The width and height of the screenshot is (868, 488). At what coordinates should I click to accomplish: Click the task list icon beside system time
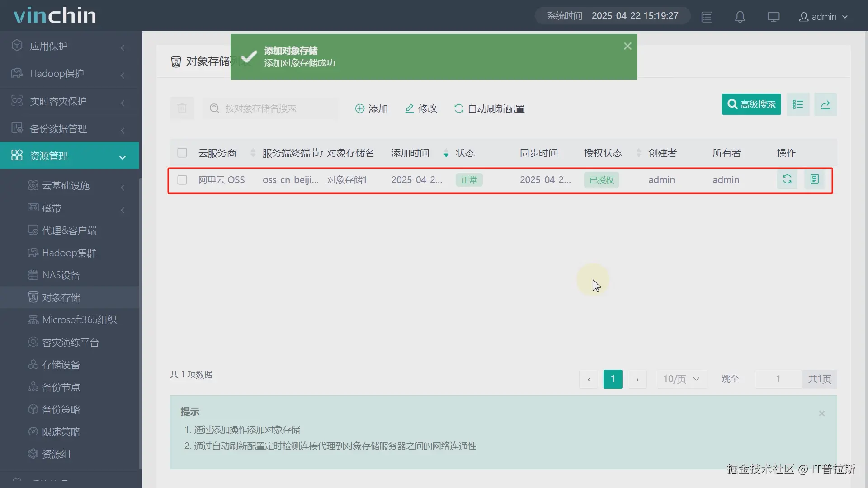(707, 17)
